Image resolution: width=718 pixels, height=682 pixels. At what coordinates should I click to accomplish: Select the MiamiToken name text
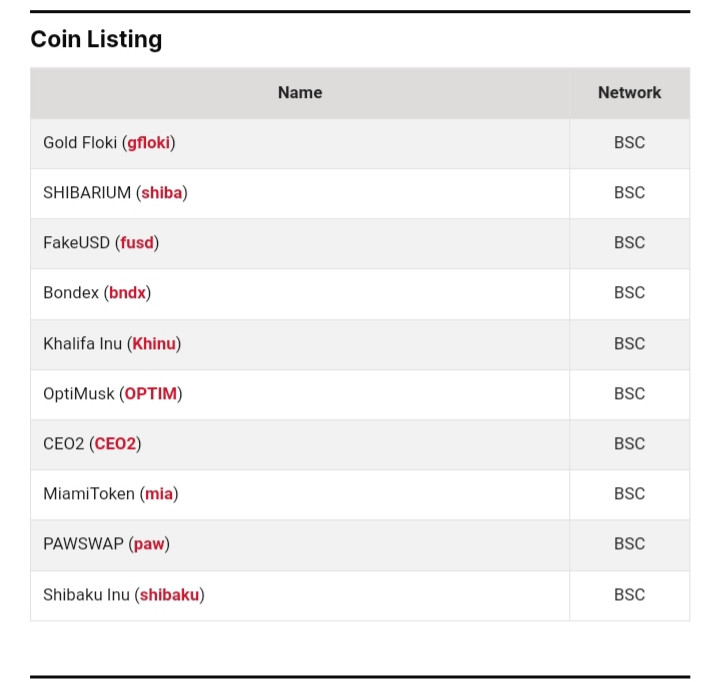(89, 494)
